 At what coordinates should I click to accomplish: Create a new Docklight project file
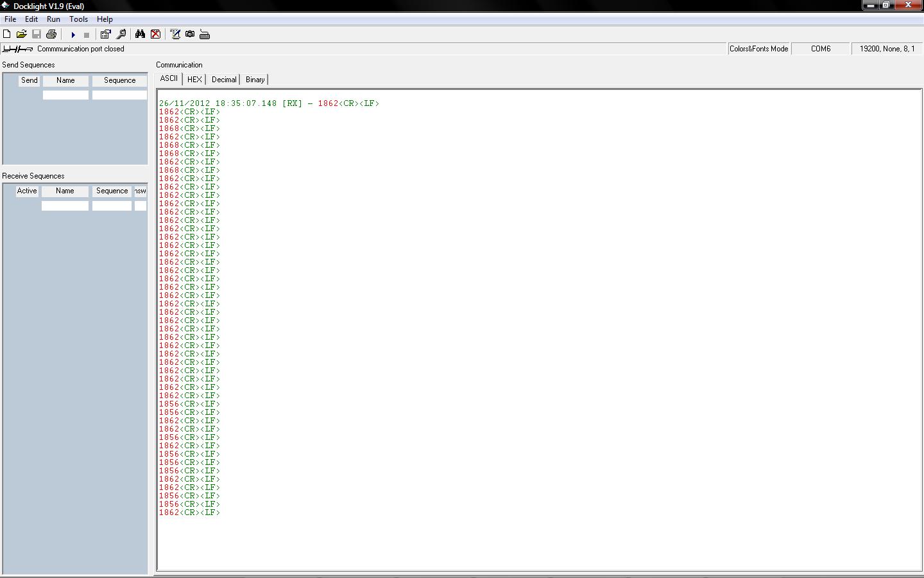(x=7, y=34)
